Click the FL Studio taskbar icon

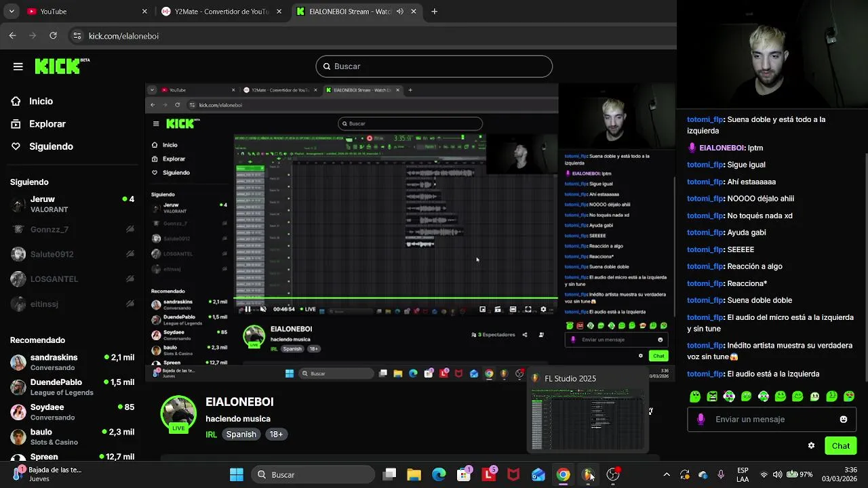click(588, 475)
